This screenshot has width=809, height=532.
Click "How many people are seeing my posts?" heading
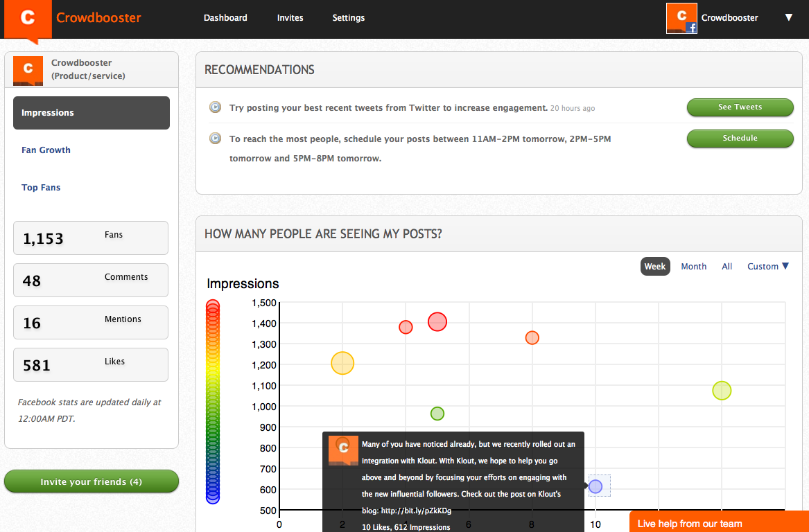click(324, 234)
